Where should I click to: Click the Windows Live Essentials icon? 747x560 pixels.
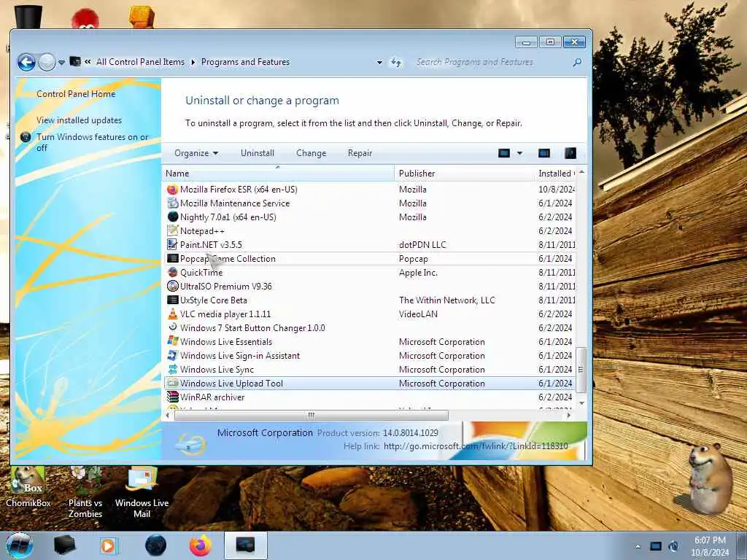172,341
